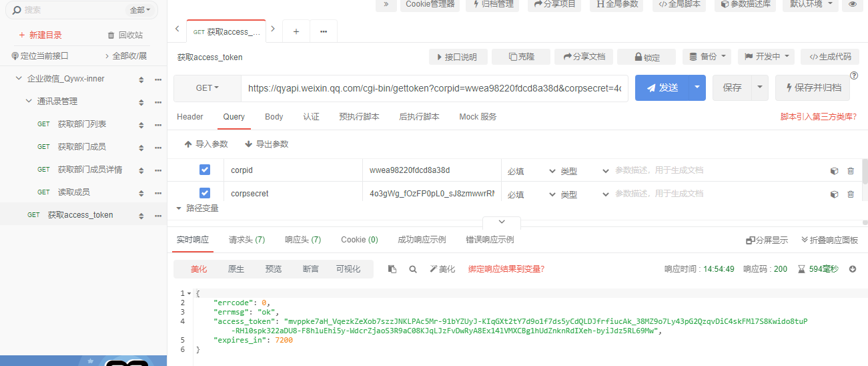
Task: Click the 接口说明 button
Action: (x=458, y=57)
